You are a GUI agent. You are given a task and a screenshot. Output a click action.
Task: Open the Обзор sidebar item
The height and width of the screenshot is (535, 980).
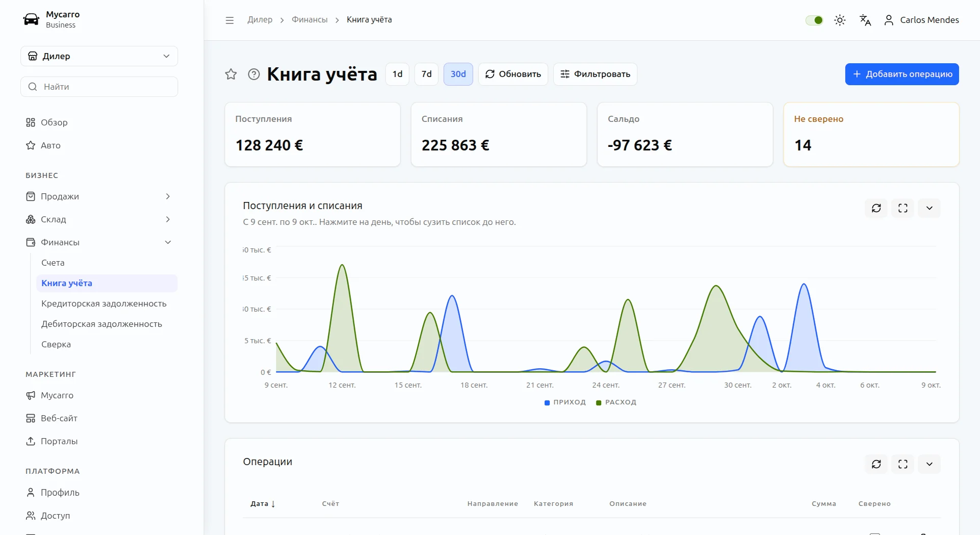pos(99,122)
